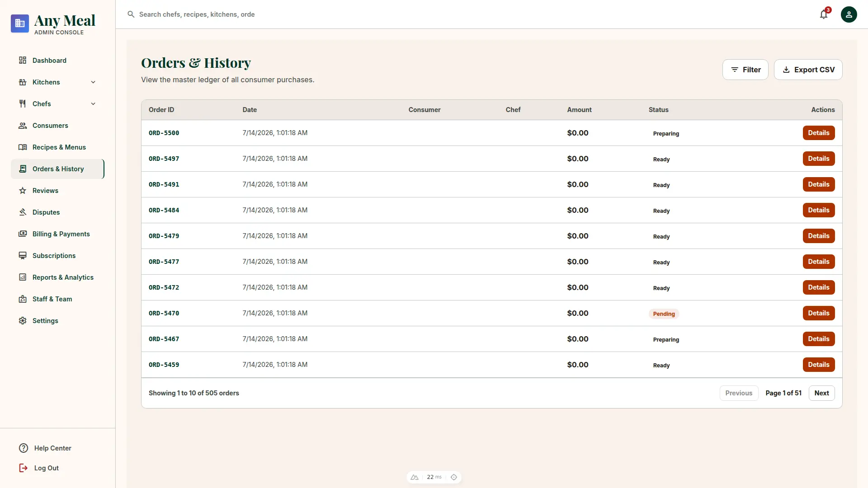
Task: Go to Kitchens section label
Action: coord(46,82)
